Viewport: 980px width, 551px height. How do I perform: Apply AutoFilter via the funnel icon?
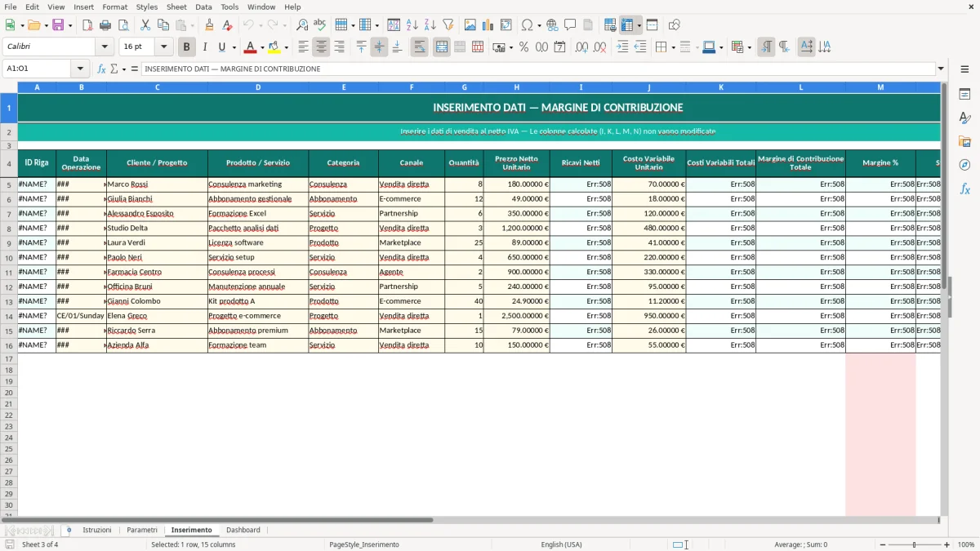448,24
